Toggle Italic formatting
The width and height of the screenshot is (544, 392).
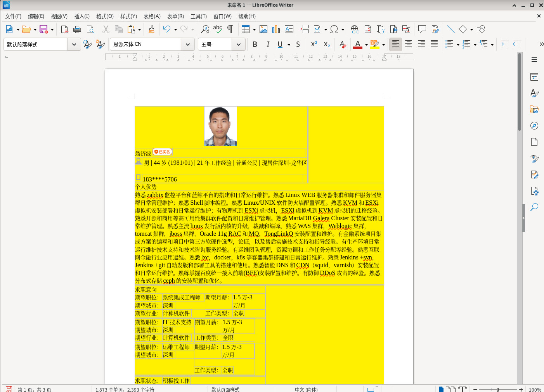[x=268, y=45]
